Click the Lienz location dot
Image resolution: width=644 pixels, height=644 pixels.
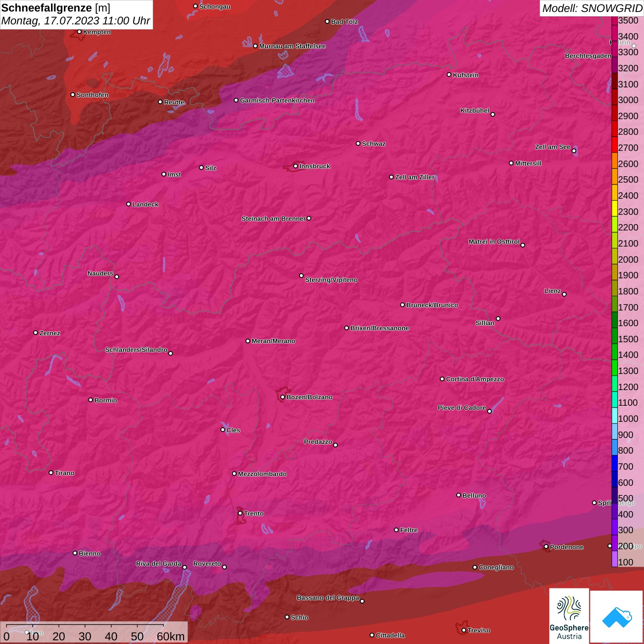point(564,294)
